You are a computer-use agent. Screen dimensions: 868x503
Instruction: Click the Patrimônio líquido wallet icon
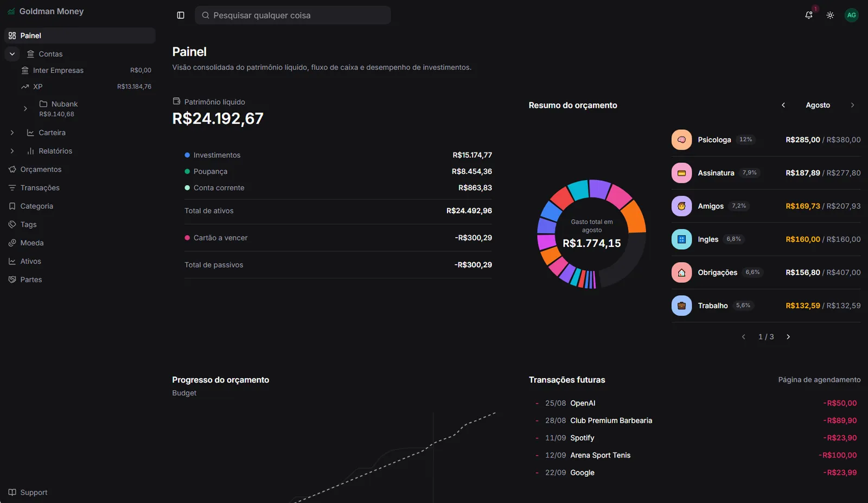coord(176,101)
